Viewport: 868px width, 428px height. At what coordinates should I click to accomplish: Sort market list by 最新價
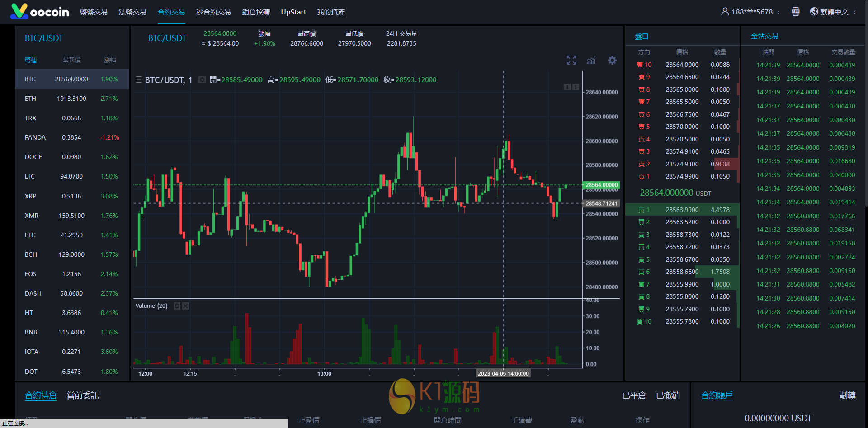pos(72,60)
